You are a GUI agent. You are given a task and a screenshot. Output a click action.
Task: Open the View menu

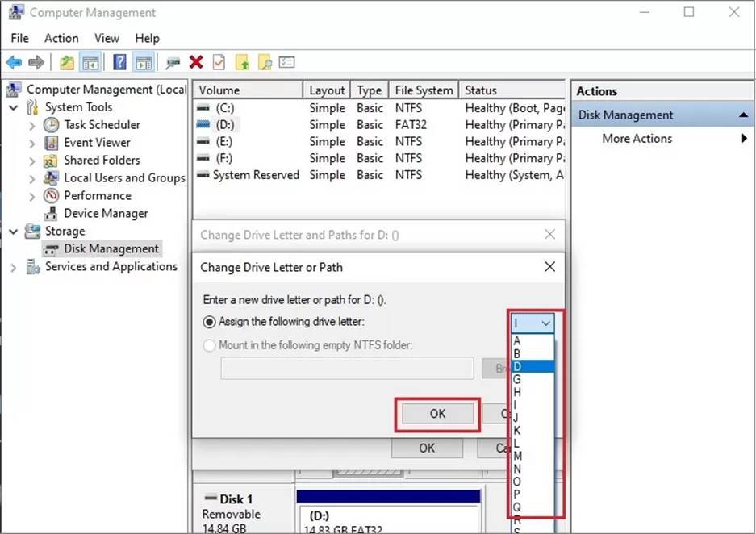click(x=107, y=38)
